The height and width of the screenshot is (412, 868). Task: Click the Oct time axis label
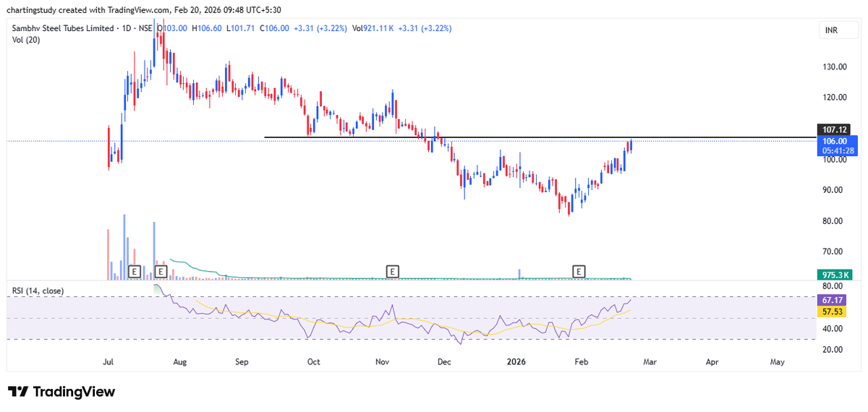tap(314, 361)
